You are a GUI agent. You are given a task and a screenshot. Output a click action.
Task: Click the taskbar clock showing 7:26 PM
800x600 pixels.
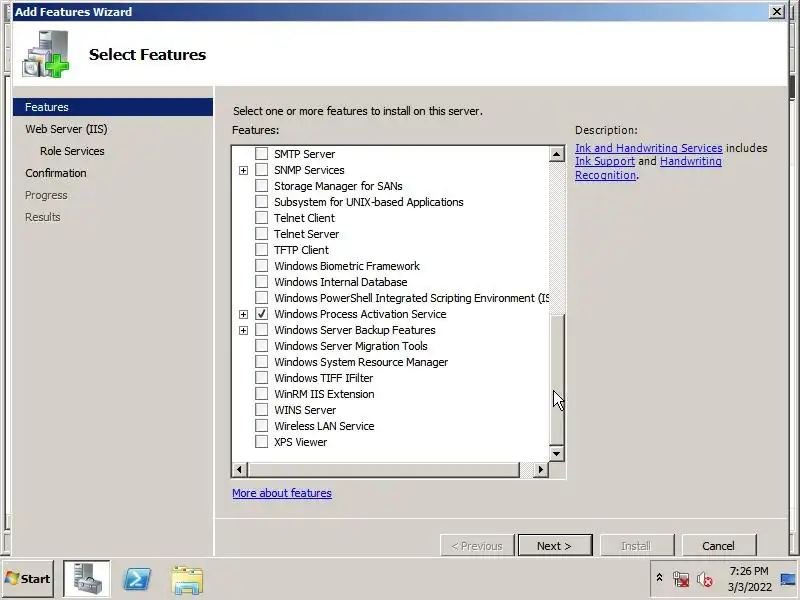click(749, 579)
